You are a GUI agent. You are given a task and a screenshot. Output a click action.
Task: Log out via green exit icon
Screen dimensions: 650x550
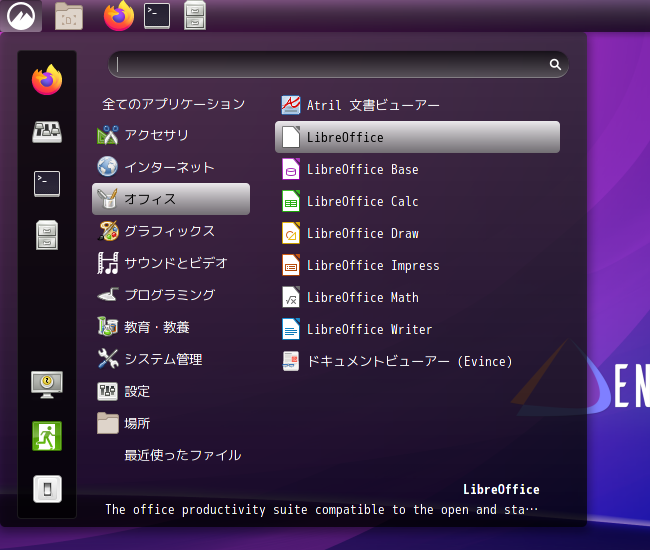(47, 436)
